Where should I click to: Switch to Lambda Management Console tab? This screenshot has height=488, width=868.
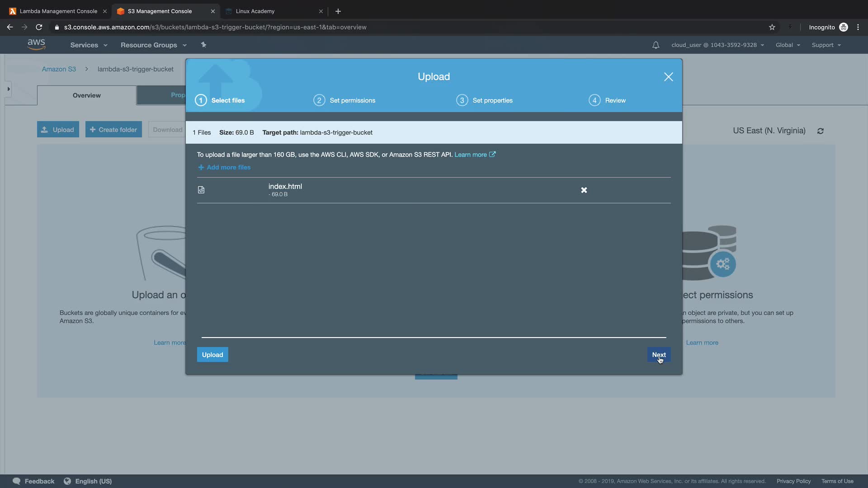tap(58, 11)
